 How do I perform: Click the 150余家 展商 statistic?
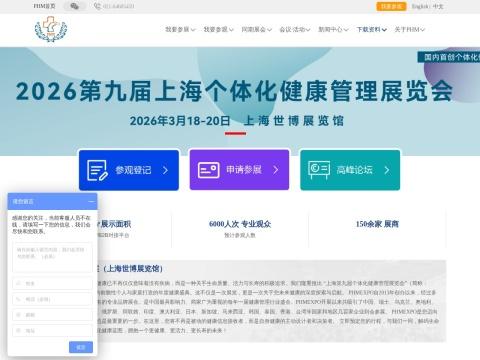click(377, 224)
